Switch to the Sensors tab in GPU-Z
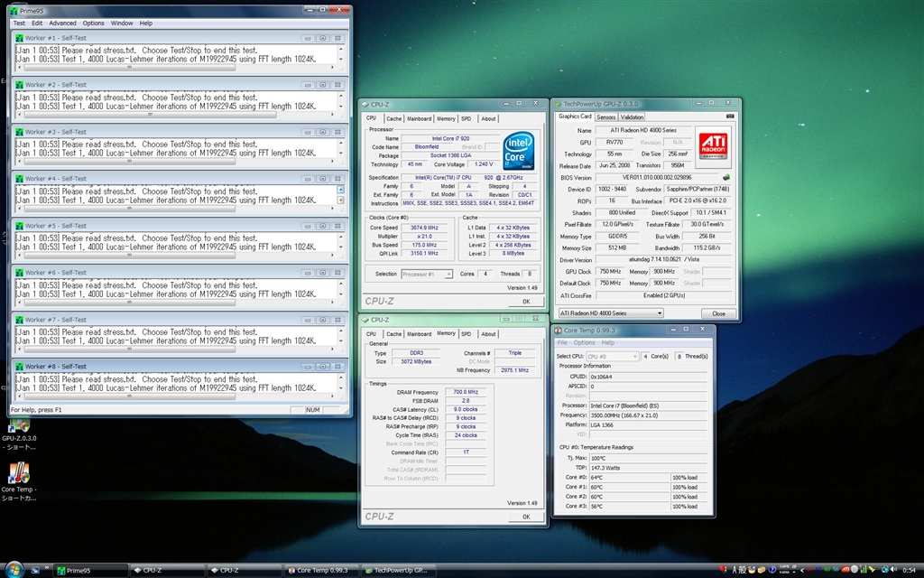The width and height of the screenshot is (924, 578). pos(605,117)
